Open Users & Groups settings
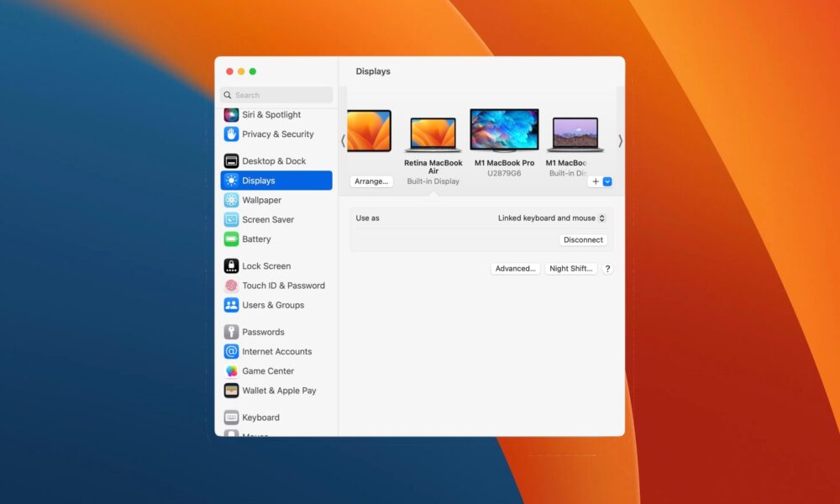The height and width of the screenshot is (504, 840). (276, 305)
